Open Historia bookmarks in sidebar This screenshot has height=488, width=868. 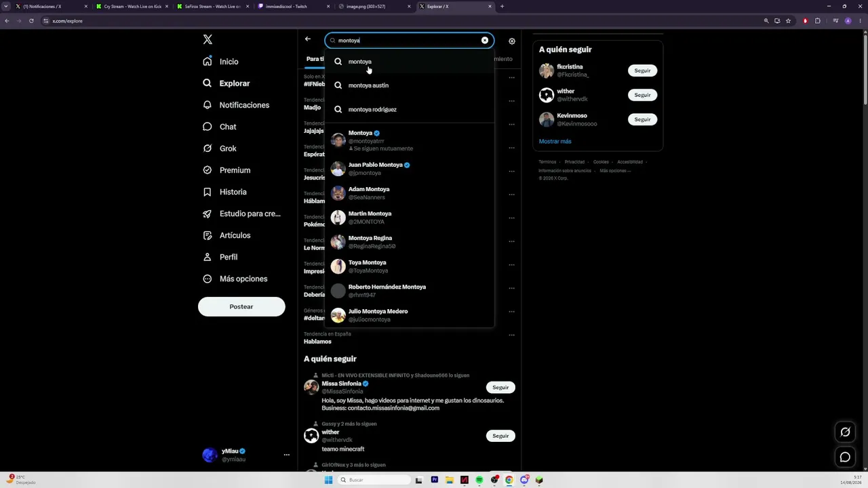pos(224,192)
